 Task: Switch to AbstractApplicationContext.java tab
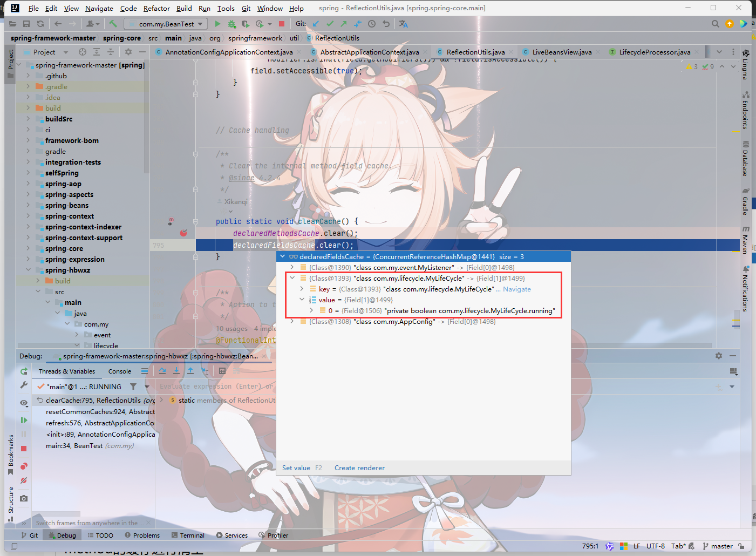click(369, 52)
